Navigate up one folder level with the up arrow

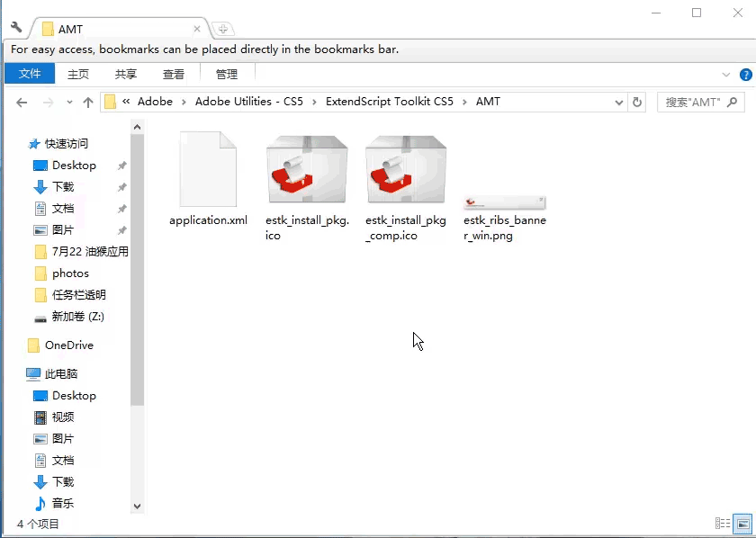point(85,102)
